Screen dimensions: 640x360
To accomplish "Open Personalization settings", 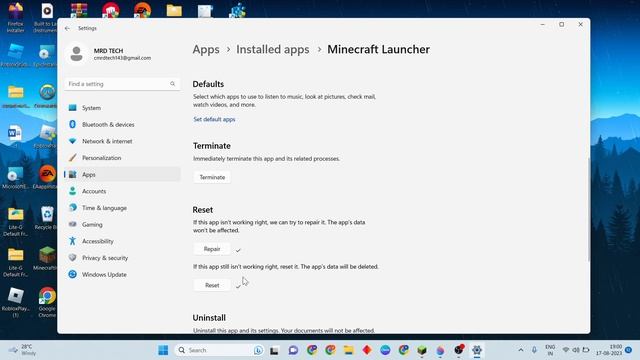I will (x=122, y=158).
